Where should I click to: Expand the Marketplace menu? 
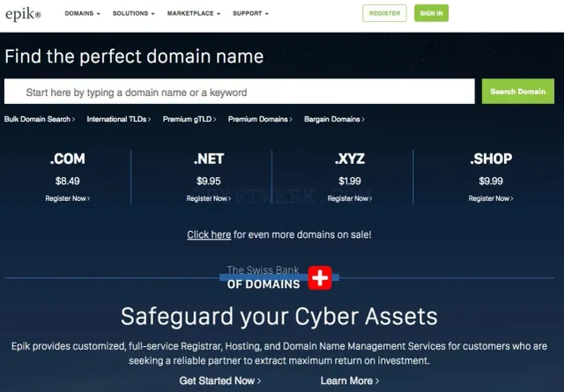[194, 13]
